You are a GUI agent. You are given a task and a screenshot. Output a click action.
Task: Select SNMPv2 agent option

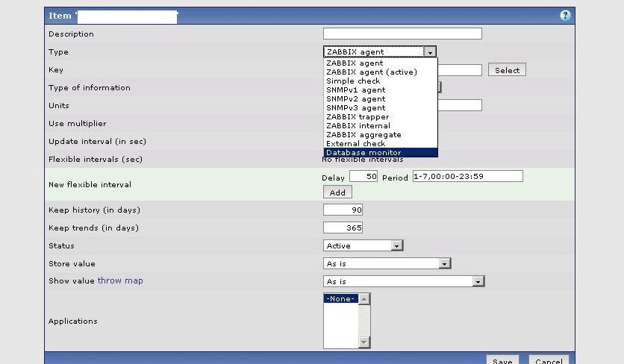coord(381,98)
